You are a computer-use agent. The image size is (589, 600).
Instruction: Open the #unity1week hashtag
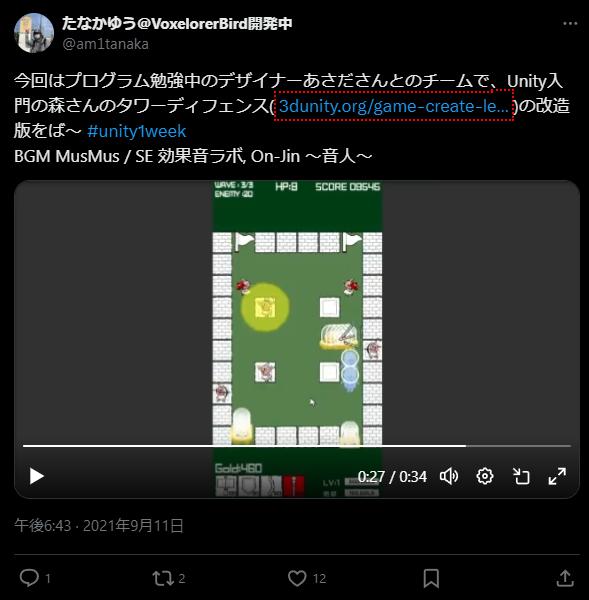coord(137,131)
